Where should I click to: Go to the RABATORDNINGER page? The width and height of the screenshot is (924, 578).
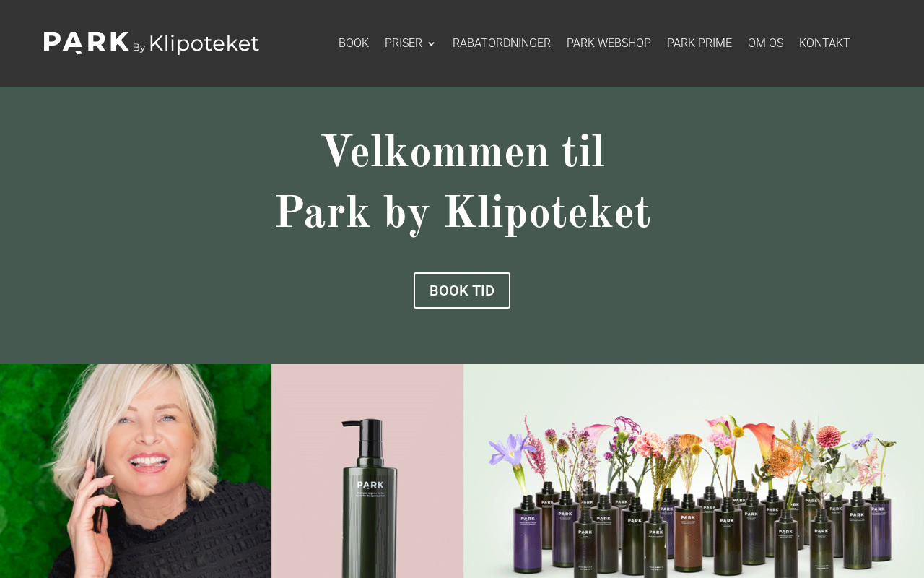pyautogui.click(x=502, y=43)
